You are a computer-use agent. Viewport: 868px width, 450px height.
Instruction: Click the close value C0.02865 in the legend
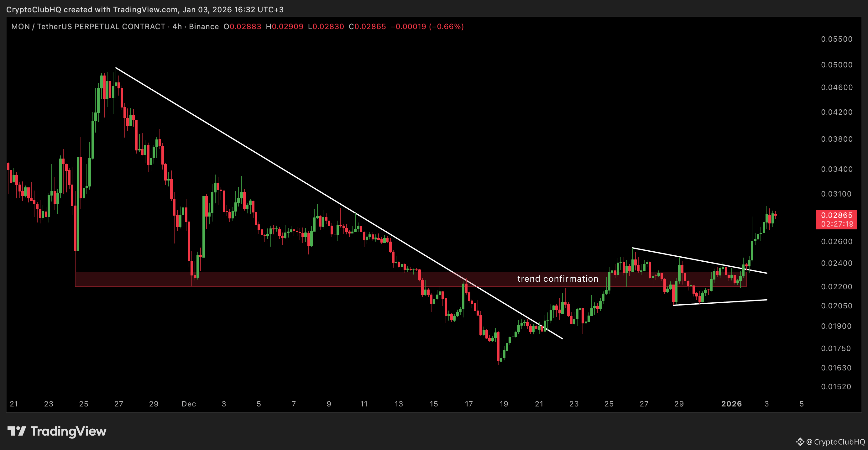367,27
